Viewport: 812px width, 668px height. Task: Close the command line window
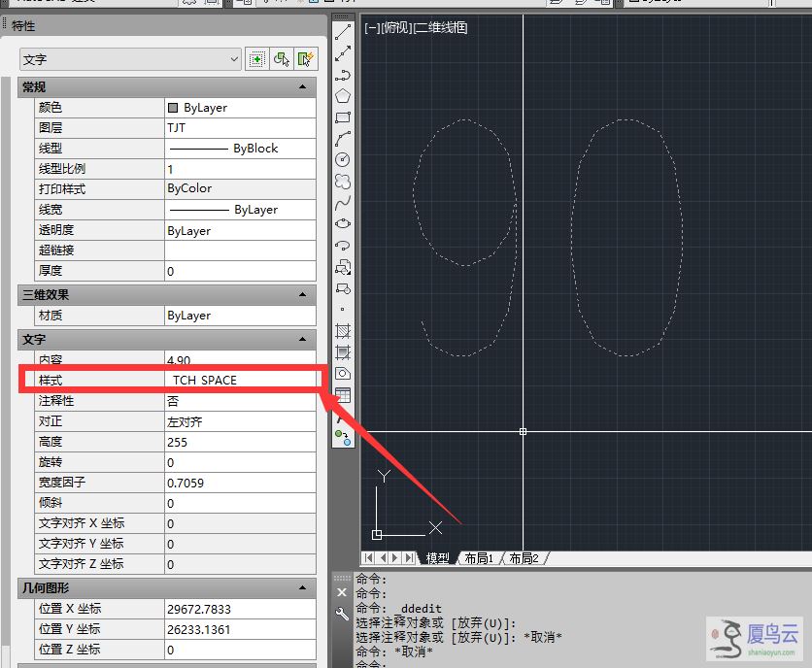342,592
